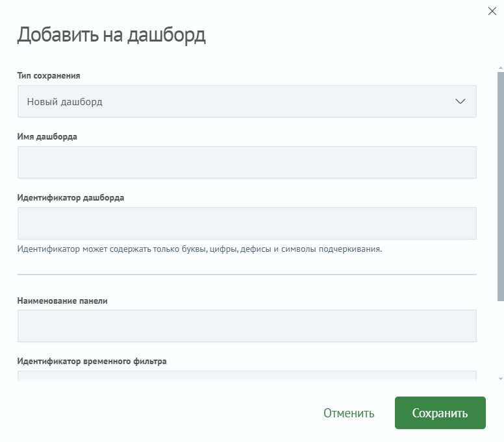Click the chevron arrow in Тип сохранения

[460, 101]
